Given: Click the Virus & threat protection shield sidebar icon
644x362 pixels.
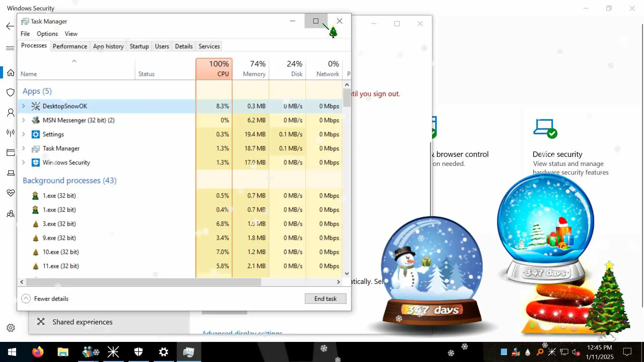Looking at the screenshot, I should pos(11,92).
